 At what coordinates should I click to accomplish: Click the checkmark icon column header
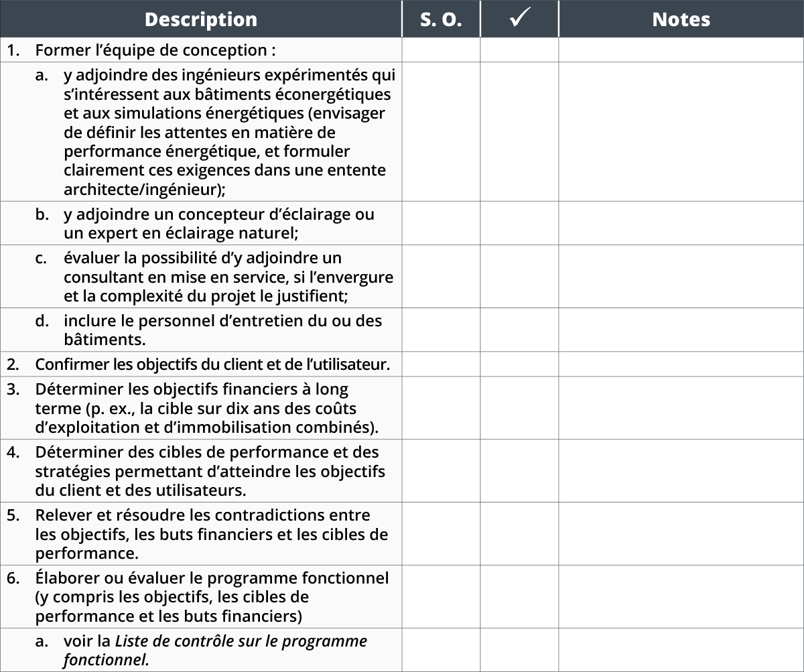(519, 19)
